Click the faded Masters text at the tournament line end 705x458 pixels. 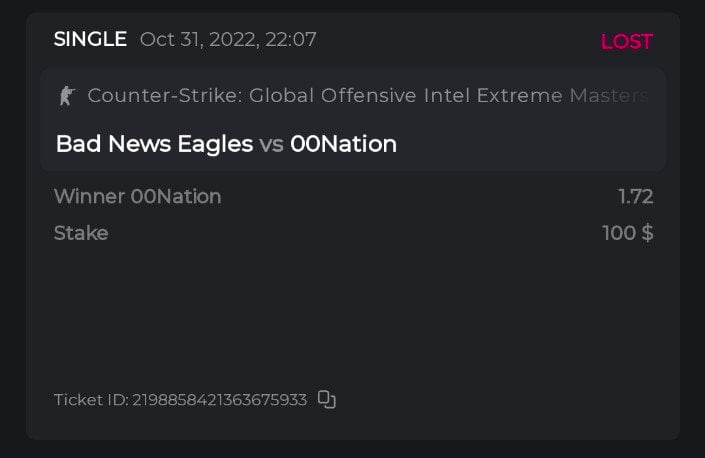(609, 96)
